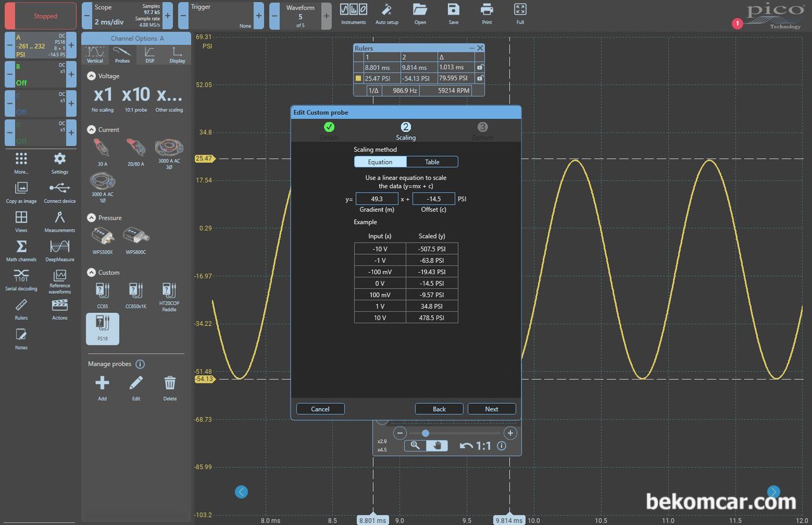Toggle the Stopped capture button
Viewport: 812px width, 525px height.
click(x=41, y=16)
